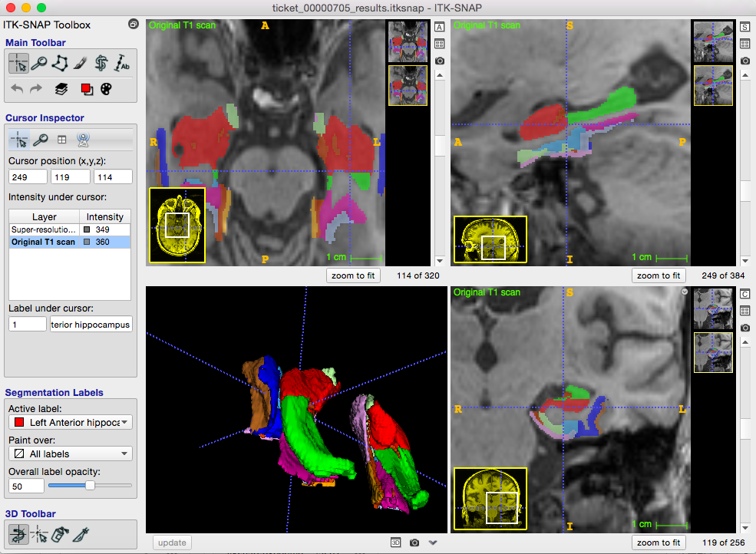Click zoom to fit under axial view
This screenshot has height=554, width=756.
click(x=353, y=275)
